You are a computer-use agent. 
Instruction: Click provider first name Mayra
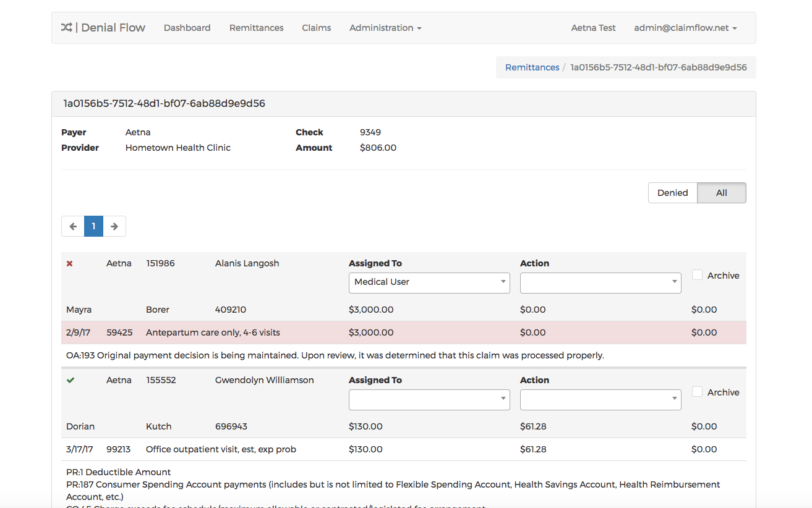tap(79, 310)
